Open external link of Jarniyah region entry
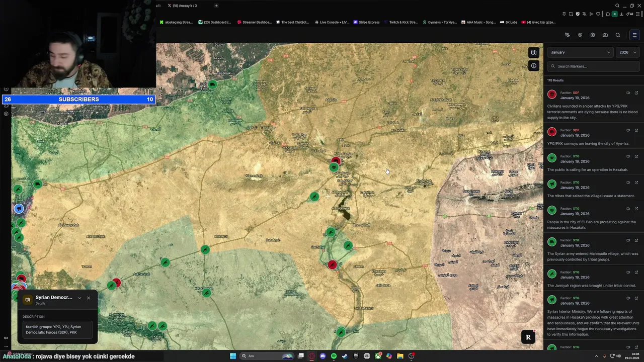644x362 pixels. coord(636,272)
